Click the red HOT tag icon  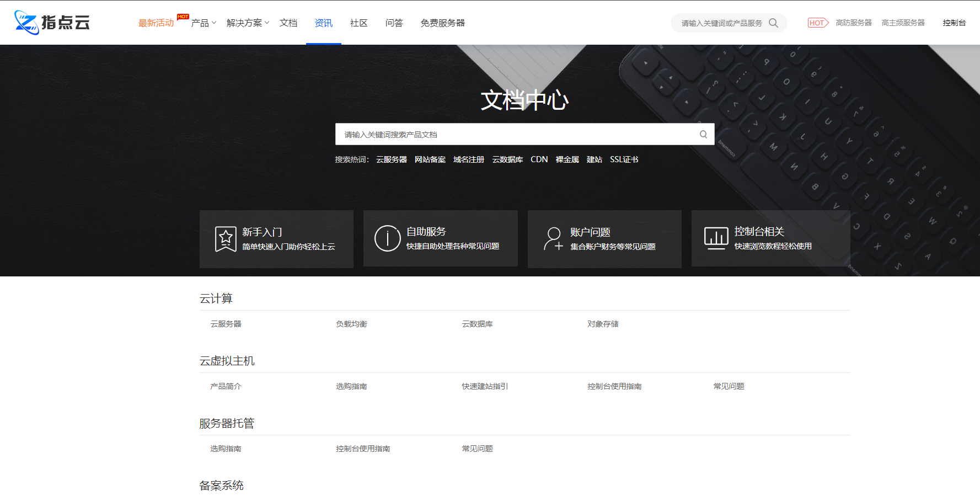818,23
